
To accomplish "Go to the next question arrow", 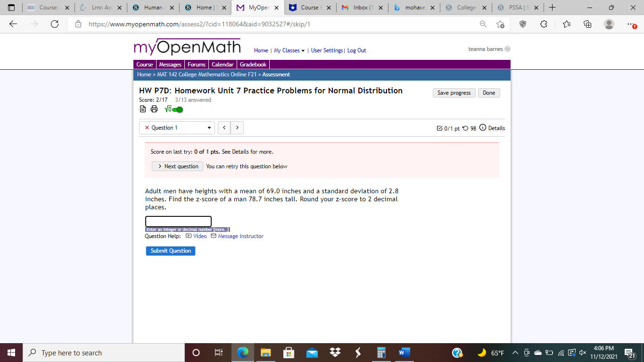I will 237,128.
